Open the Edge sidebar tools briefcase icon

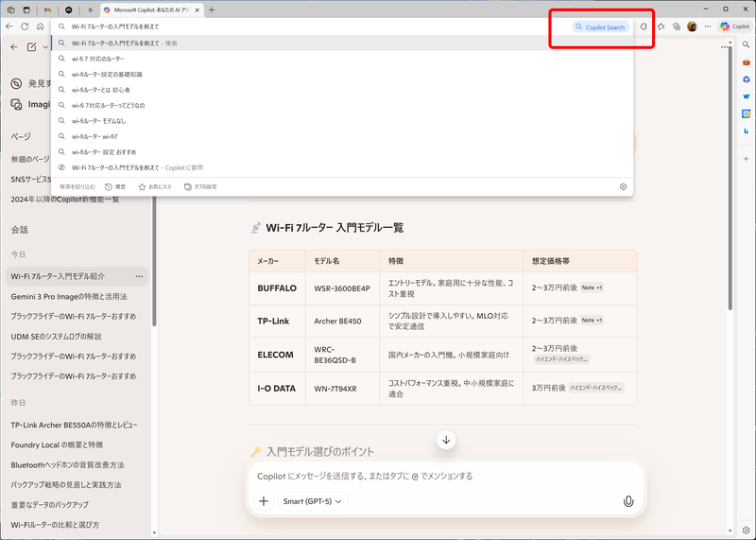point(746,62)
